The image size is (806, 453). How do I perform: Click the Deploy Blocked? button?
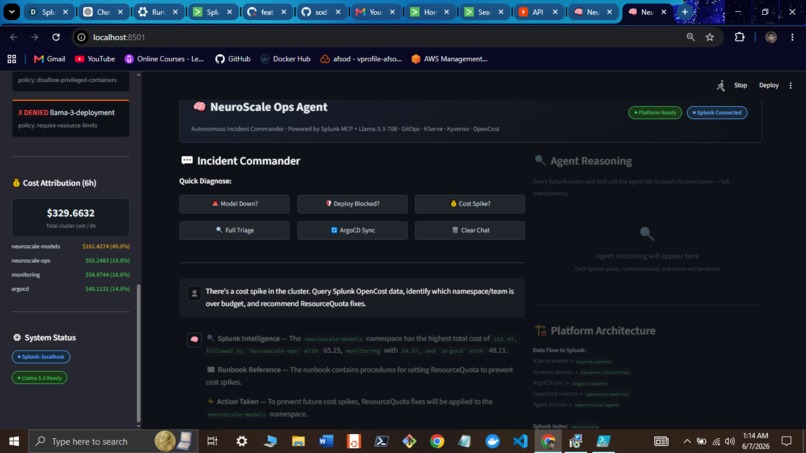click(352, 204)
